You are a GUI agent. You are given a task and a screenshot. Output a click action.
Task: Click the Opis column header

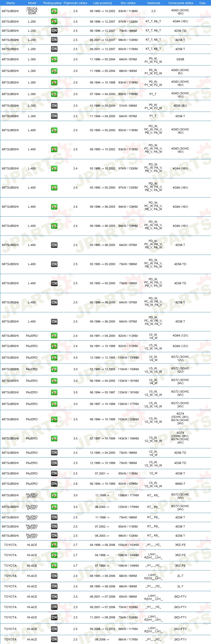(202, 3)
